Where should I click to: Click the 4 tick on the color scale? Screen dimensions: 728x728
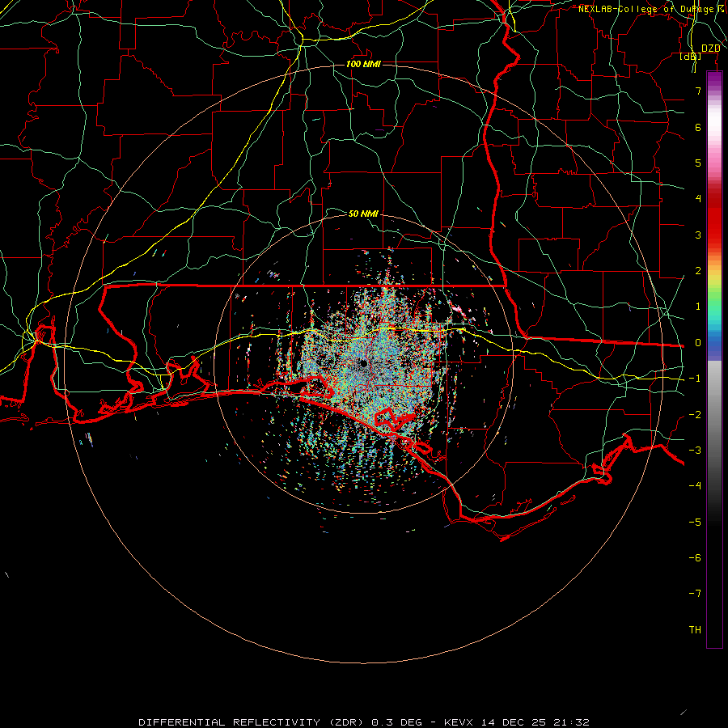698,199
